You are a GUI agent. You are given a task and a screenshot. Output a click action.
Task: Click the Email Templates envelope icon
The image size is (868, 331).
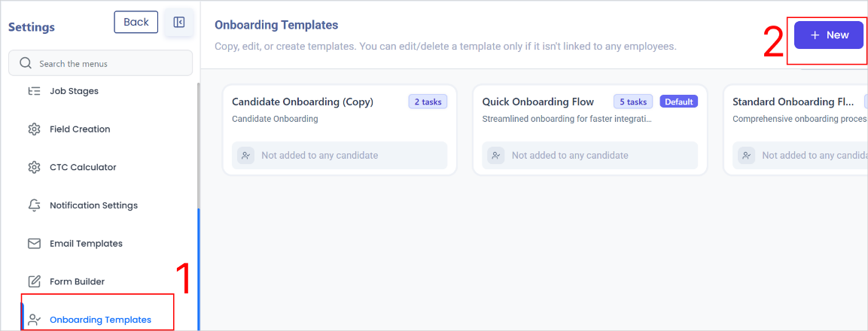[35, 244]
